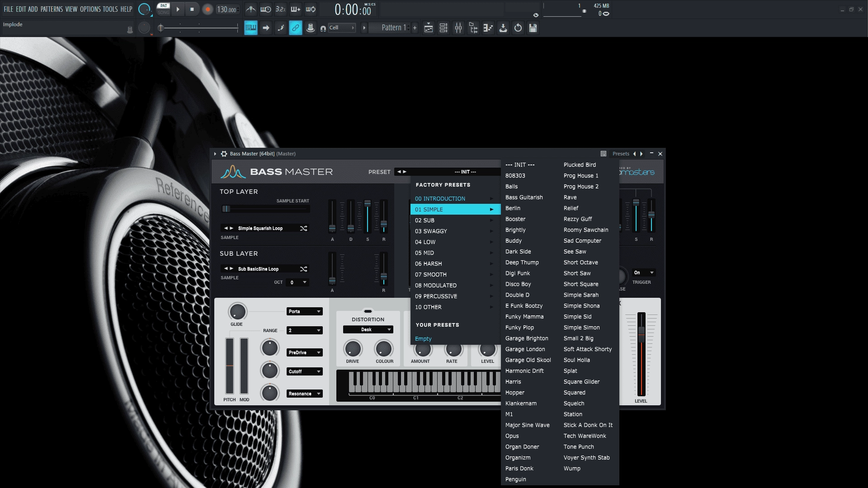Open the Playlist view icon

click(429, 28)
